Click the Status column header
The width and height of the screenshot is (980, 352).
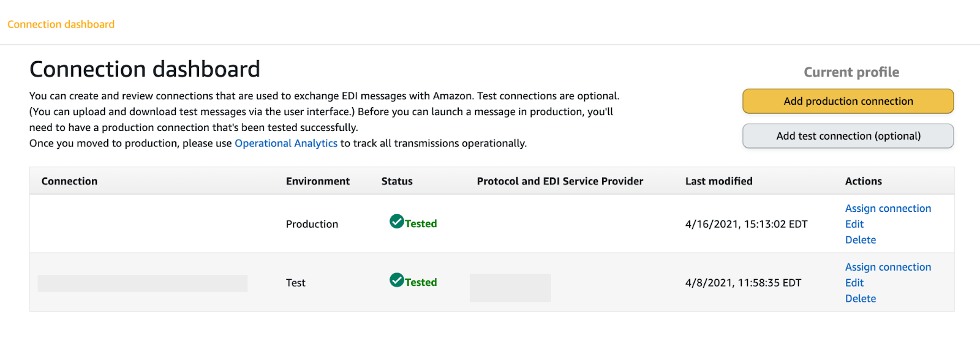[x=397, y=181]
